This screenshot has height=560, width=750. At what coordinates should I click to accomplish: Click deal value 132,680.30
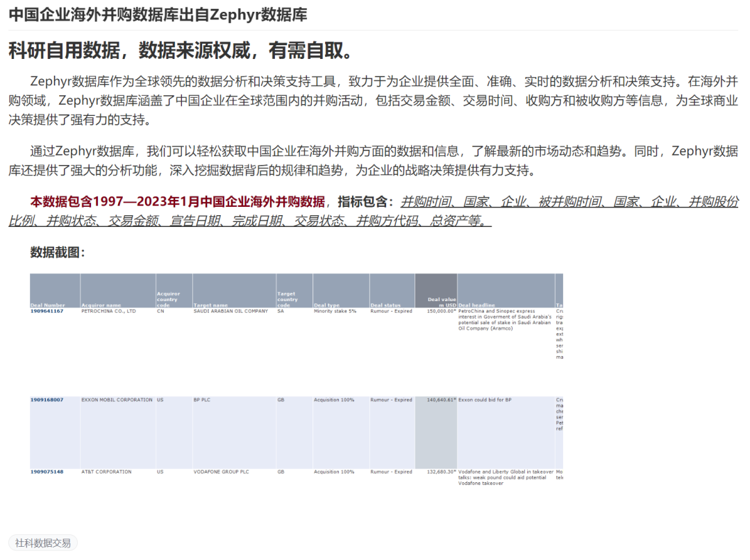click(442, 472)
